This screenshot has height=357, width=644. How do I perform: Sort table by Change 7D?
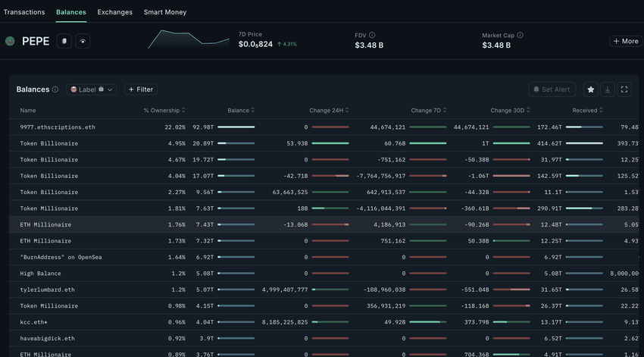coord(430,111)
